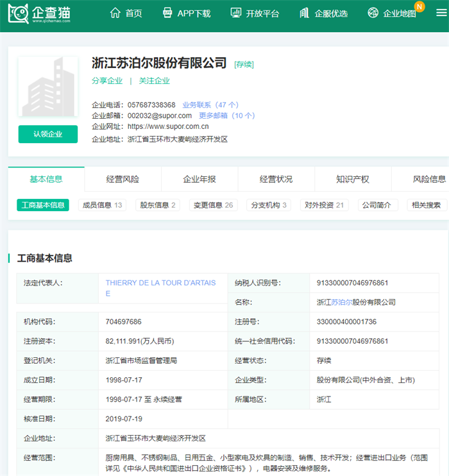Click 核准日期 value 2019-07-19
The image size is (449, 476).
(124, 419)
